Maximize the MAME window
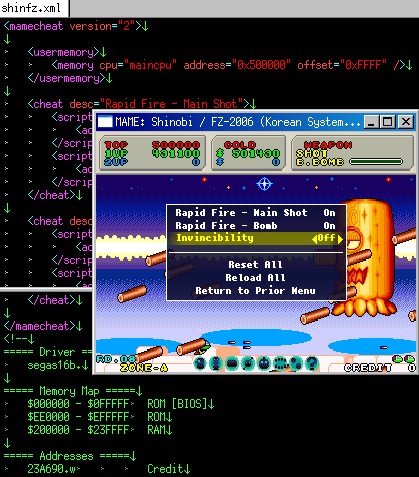The width and height of the screenshot is (419, 477). pyautogui.click(x=388, y=122)
